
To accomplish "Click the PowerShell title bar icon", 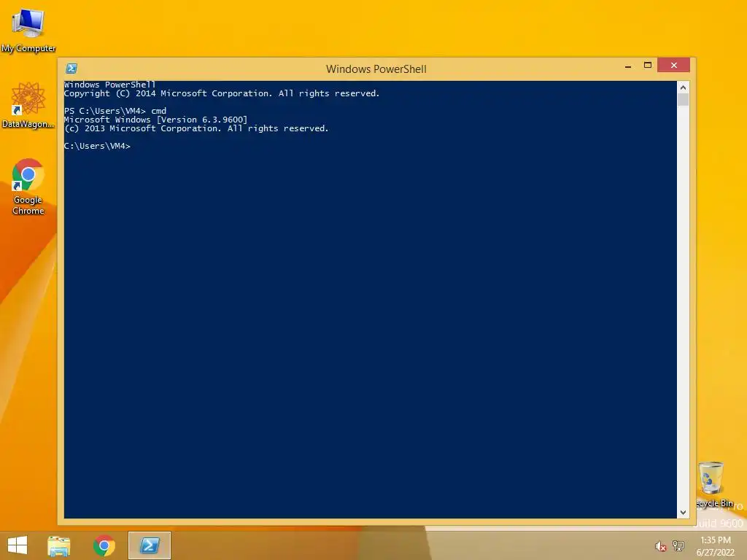I will pos(71,69).
